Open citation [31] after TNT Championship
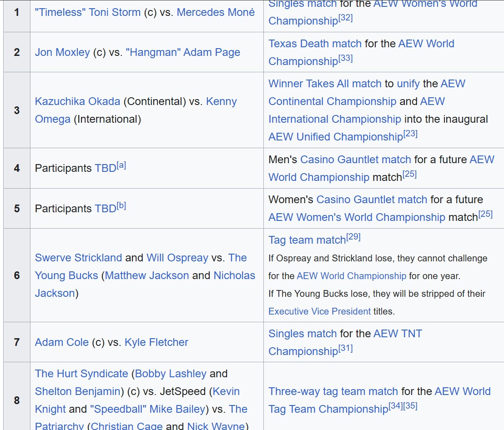 [346, 349]
